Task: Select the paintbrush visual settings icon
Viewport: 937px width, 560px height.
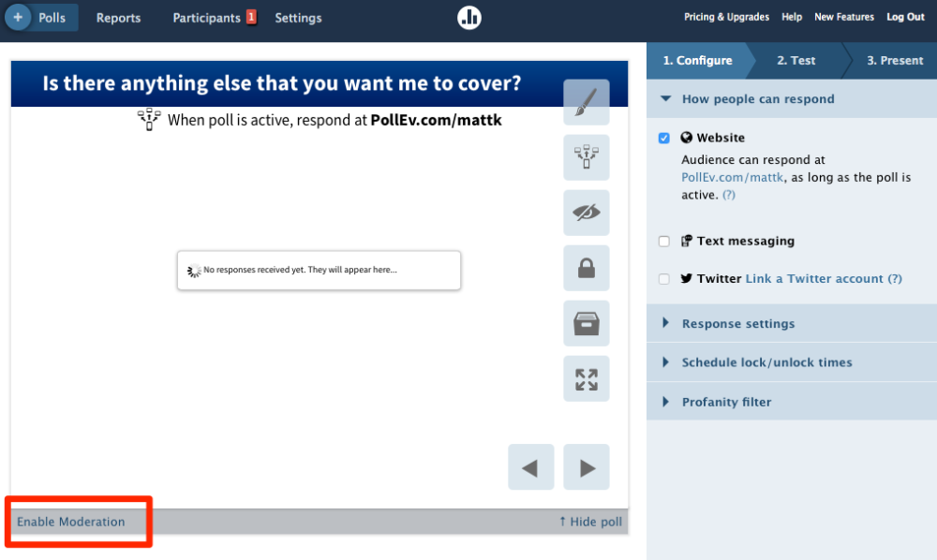Action: pyautogui.click(x=587, y=102)
